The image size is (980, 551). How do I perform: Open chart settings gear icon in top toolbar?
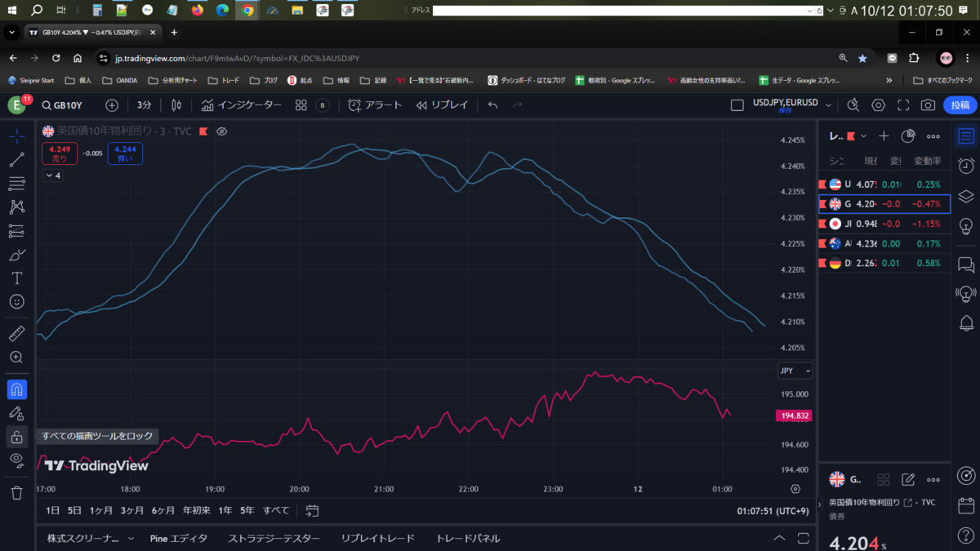click(878, 105)
